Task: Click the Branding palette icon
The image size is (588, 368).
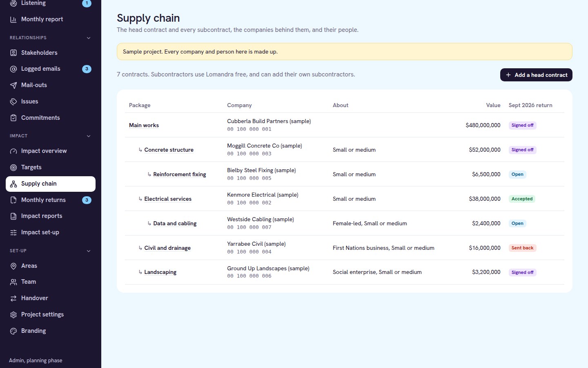Action: coord(13,331)
